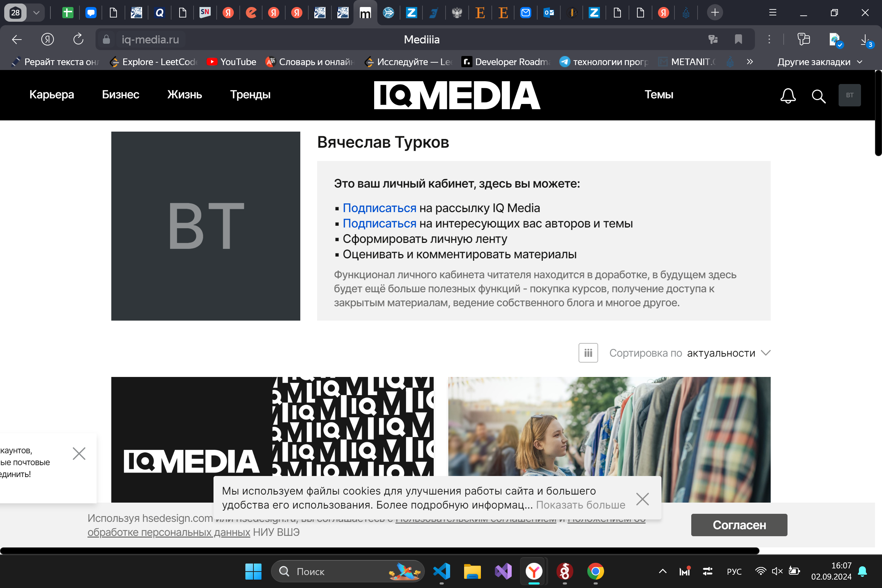Open технологии прогр Telegram bookmark
This screenshot has width=882, height=588.
(604, 62)
